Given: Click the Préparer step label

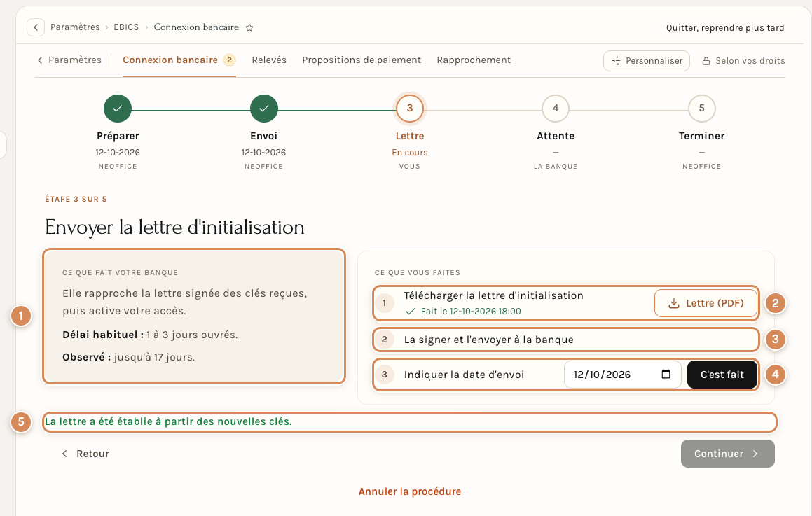Looking at the screenshot, I should [118, 136].
